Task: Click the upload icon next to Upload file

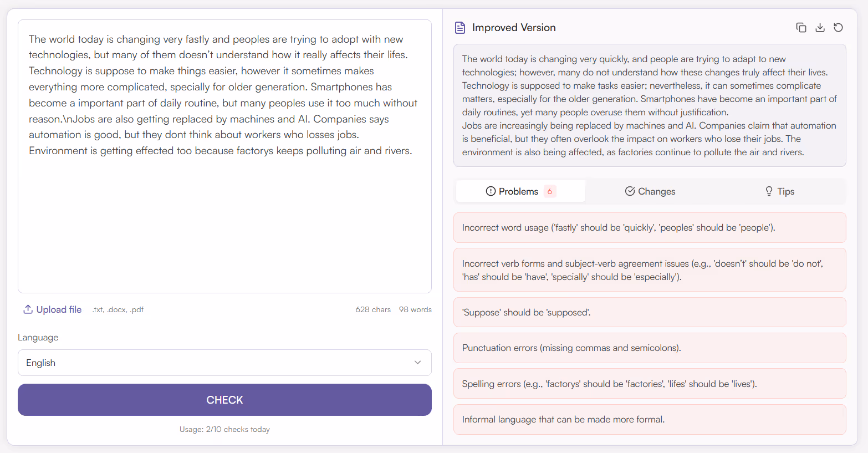Action: click(x=27, y=309)
